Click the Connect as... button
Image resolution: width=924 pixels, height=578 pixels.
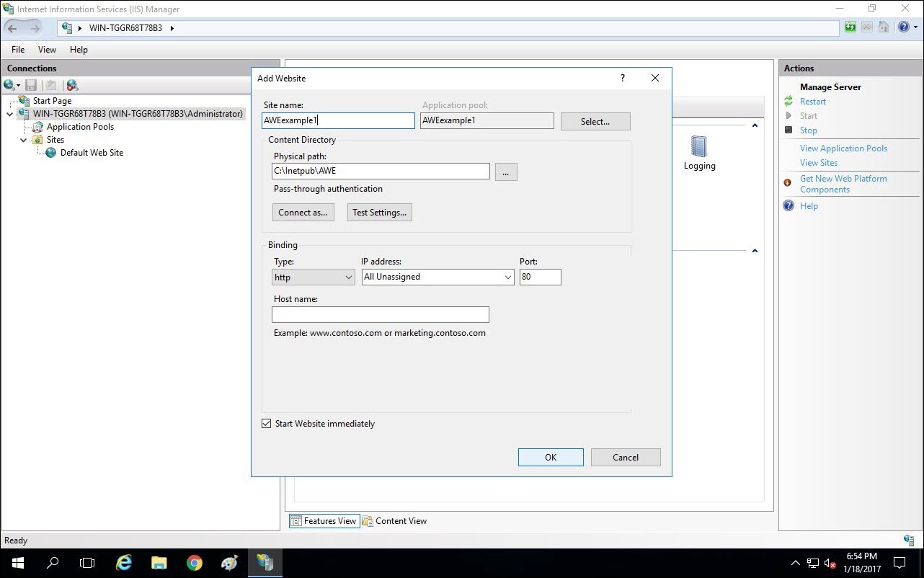303,213
